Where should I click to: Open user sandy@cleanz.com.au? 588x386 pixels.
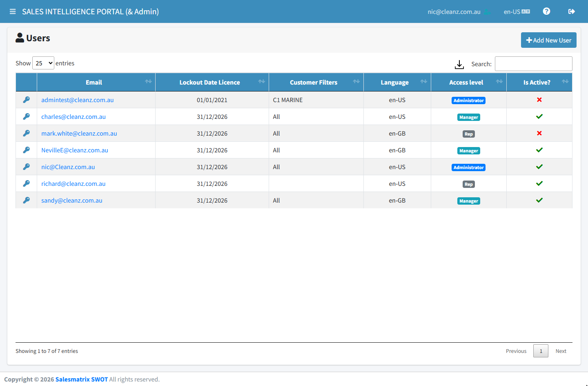[72, 201]
